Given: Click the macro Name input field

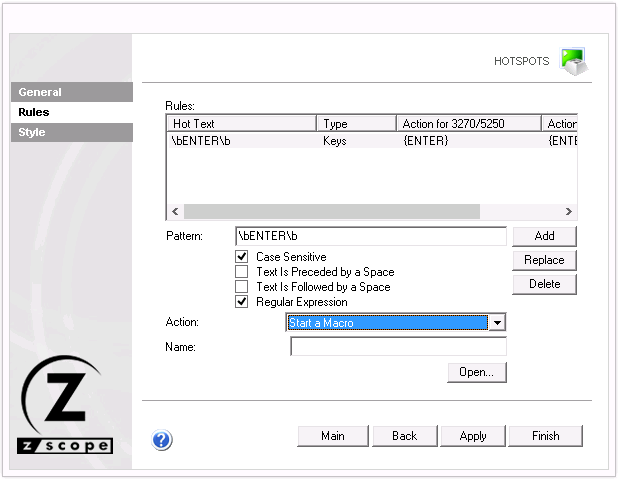Looking at the screenshot, I should (x=398, y=347).
